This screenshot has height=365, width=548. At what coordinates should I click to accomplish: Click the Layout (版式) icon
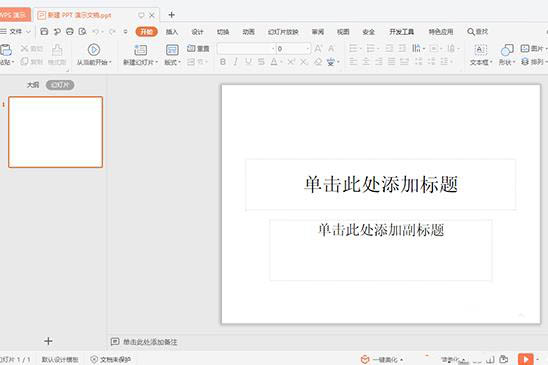point(172,50)
